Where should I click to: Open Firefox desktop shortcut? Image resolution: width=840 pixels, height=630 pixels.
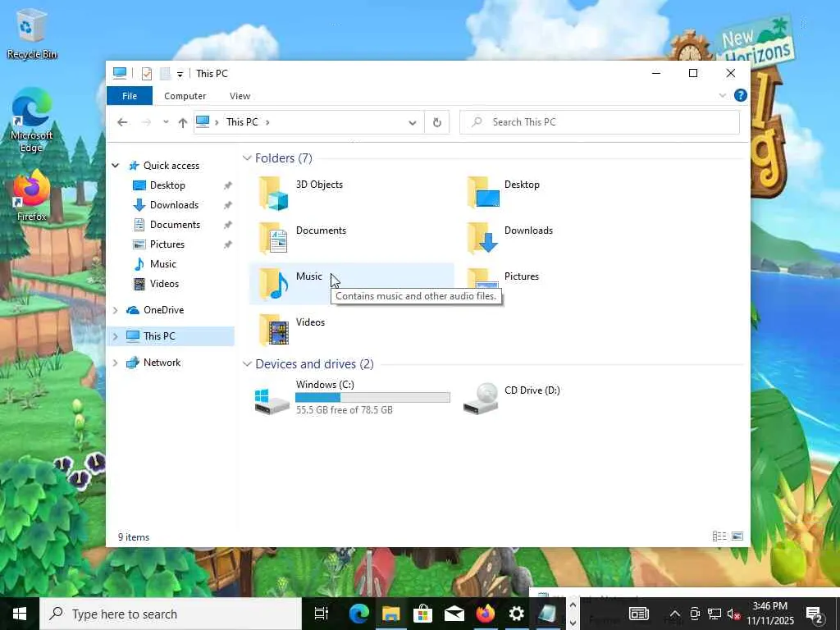pyautogui.click(x=32, y=195)
